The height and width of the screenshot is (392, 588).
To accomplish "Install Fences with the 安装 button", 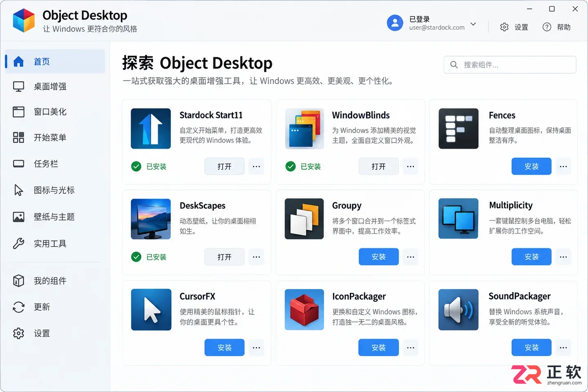I will point(532,166).
